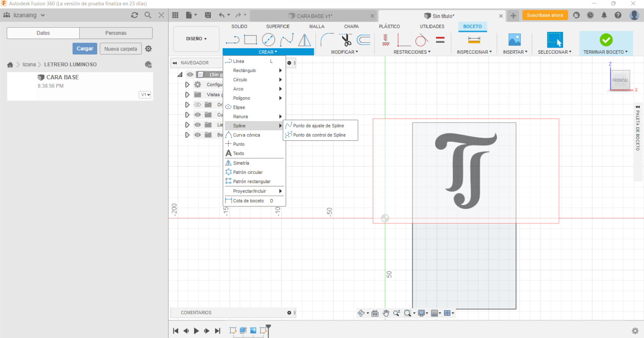This screenshot has width=644, height=338.
Task: Click the Cargar upload button
Action: [x=85, y=49]
